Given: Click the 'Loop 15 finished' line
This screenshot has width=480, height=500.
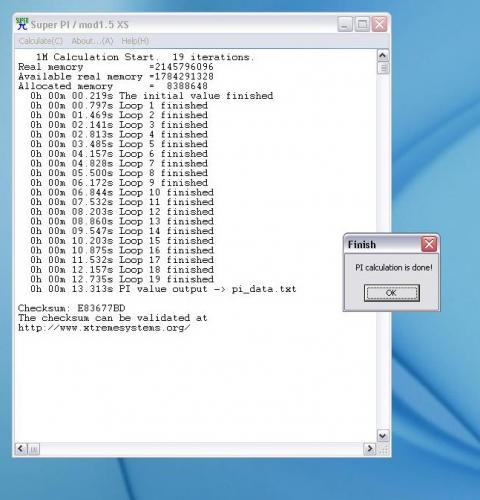Looking at the screenshot, I should (122, 241).
